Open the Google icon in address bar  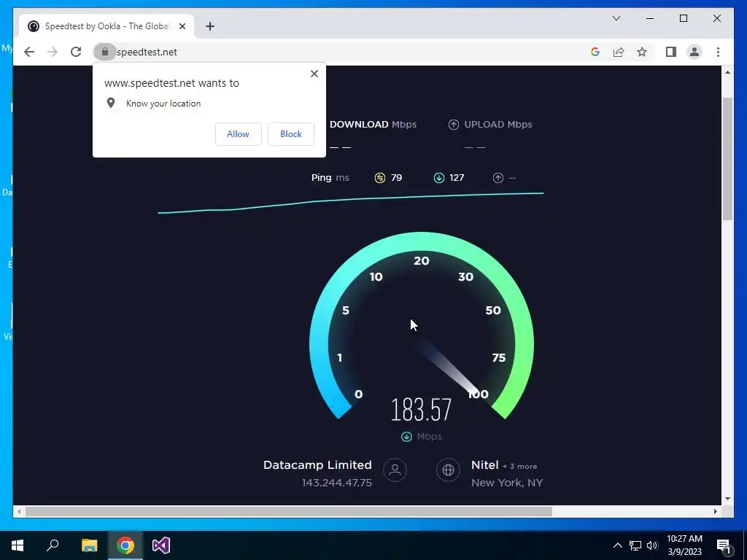pyautogui.click(x=595, y=52)
